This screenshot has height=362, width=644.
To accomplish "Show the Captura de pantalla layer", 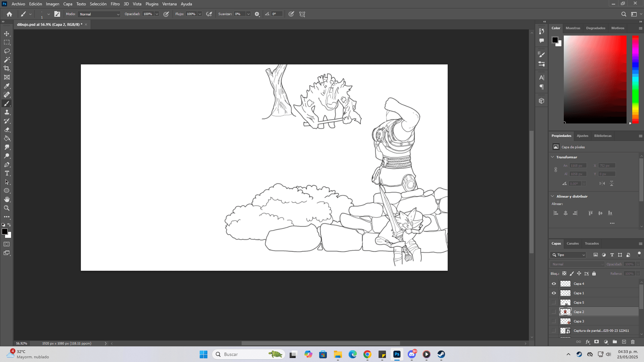I will coord(554,331).
